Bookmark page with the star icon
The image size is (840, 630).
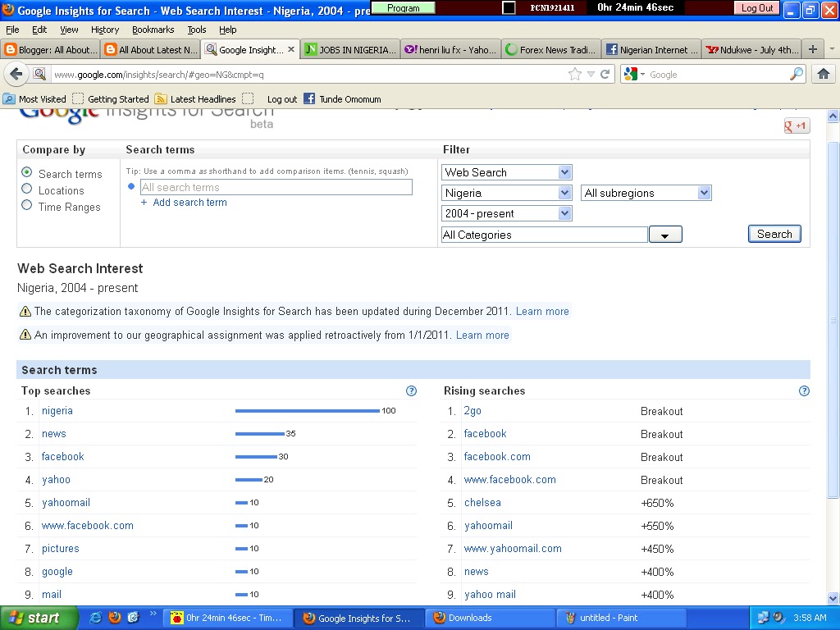[575, 74]
